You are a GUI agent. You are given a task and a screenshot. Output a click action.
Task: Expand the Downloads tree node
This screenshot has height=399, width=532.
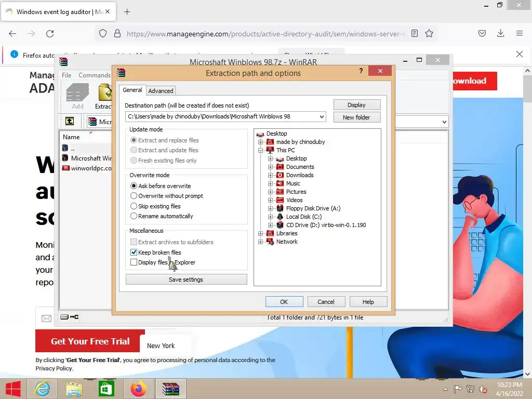coord(270,176)
